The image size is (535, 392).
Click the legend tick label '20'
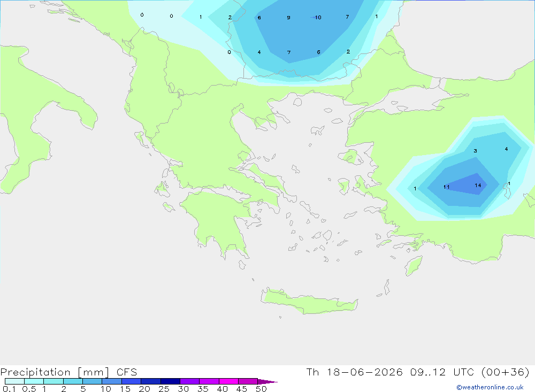coord(144,389)
